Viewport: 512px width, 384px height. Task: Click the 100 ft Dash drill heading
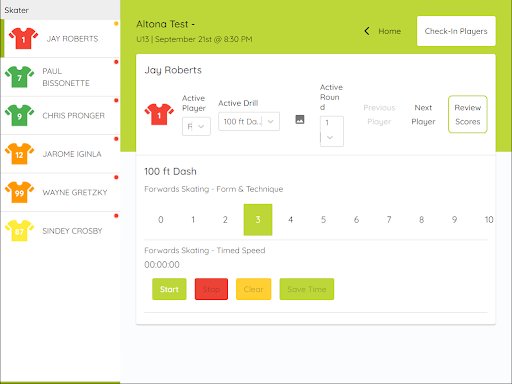pyautogui.click(x=170, y=171)
